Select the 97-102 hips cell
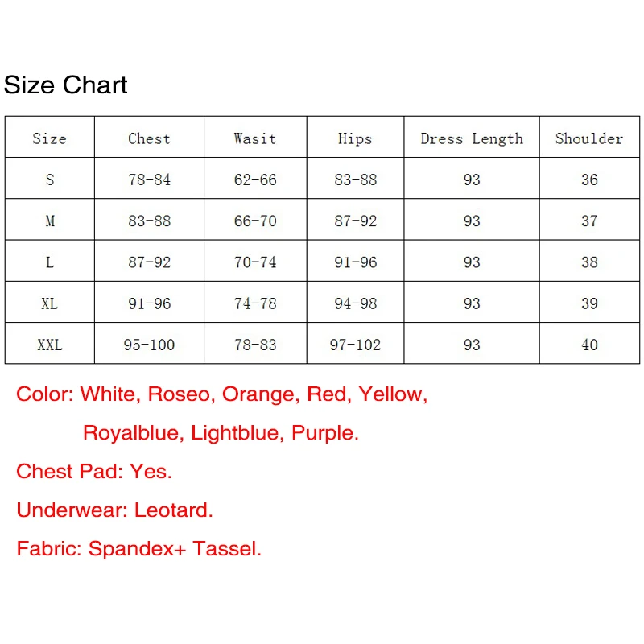 [355, 345]
